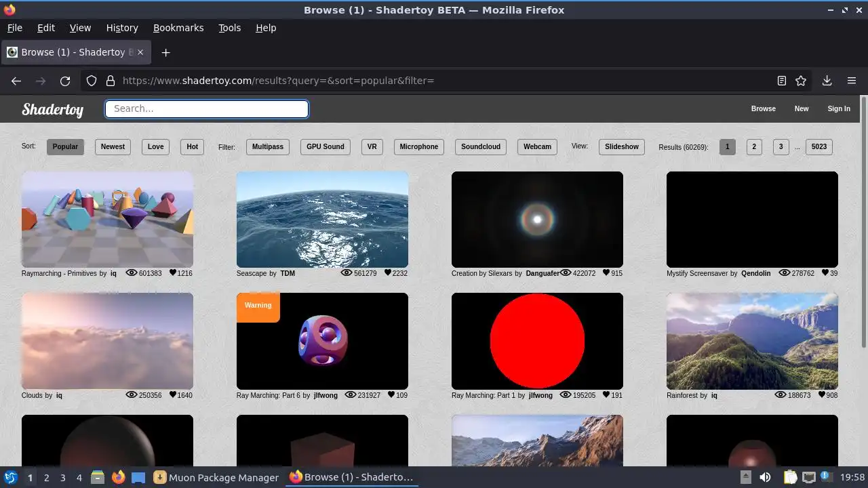Go back with the browser back arrow
This screenshot has height=488, width=868.
tap(16, 81)
